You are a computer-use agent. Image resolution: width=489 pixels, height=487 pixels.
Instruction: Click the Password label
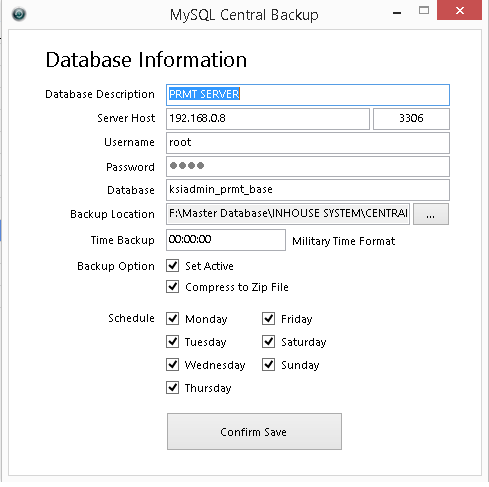pos(130,167)
